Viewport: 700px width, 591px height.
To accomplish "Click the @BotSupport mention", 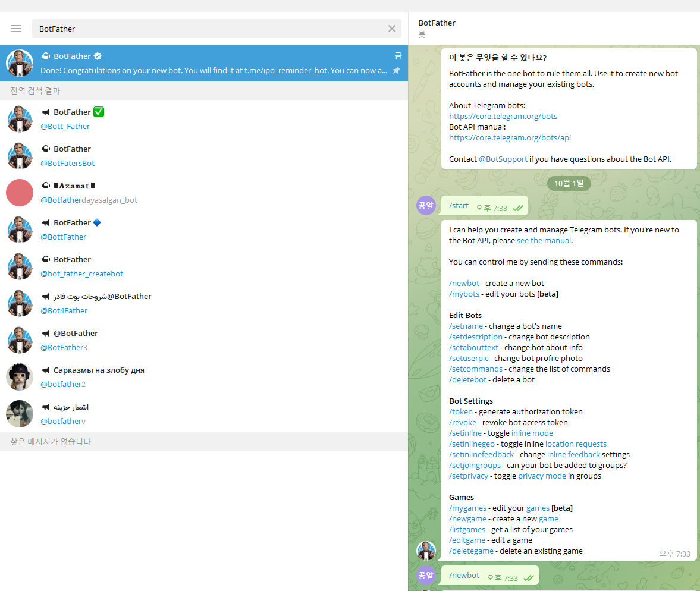I will (x=503, y=159).
